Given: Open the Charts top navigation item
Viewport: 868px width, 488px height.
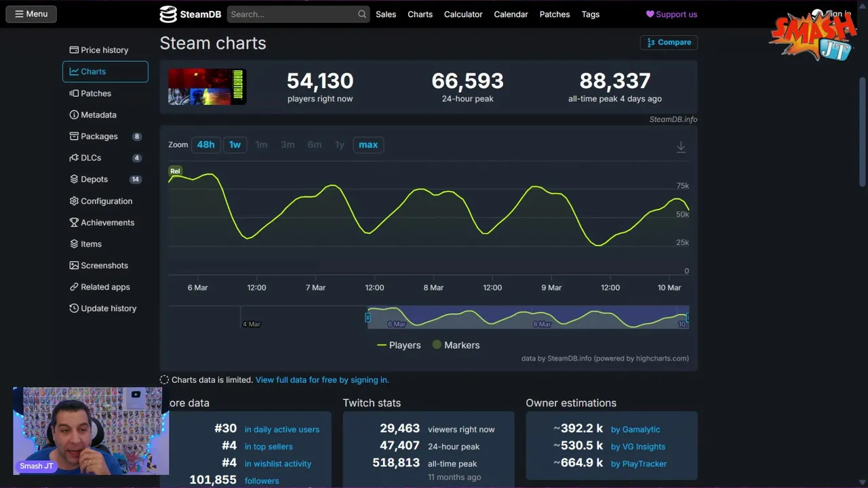Looking at the screenshot, I should [420, 14].
